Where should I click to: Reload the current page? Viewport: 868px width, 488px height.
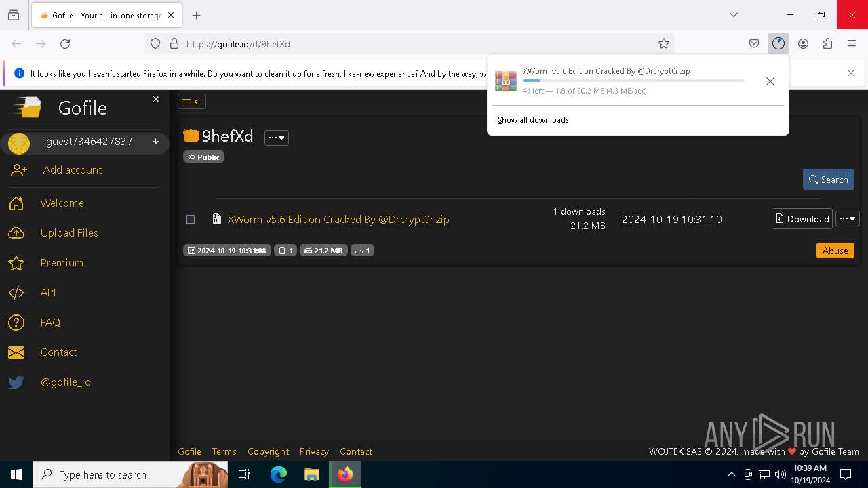click(x=65, y=44)
